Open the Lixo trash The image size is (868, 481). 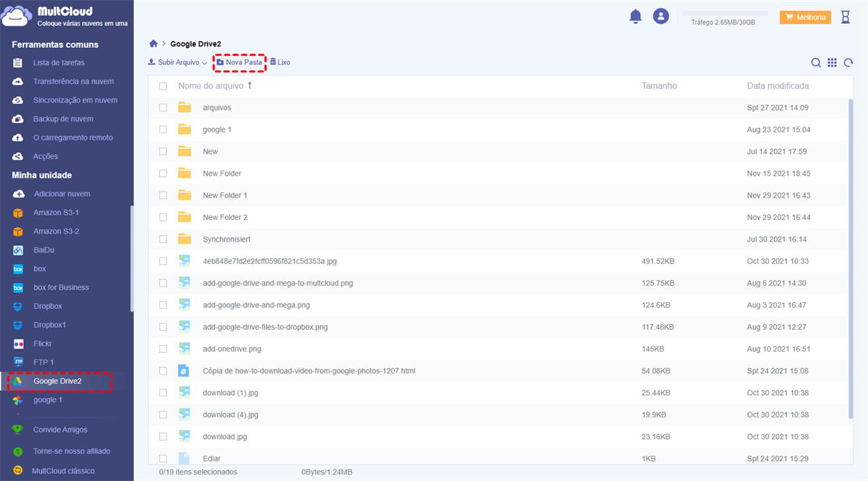280,63
